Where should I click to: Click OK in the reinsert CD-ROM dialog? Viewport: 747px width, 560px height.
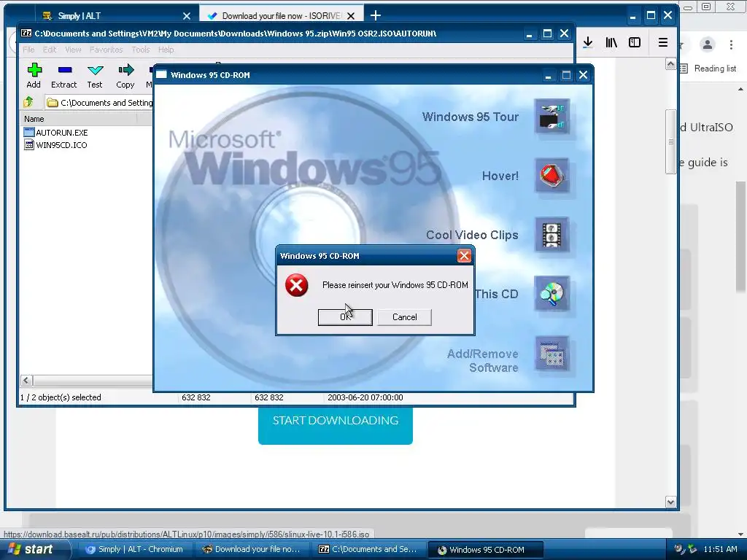pos(345,317)
